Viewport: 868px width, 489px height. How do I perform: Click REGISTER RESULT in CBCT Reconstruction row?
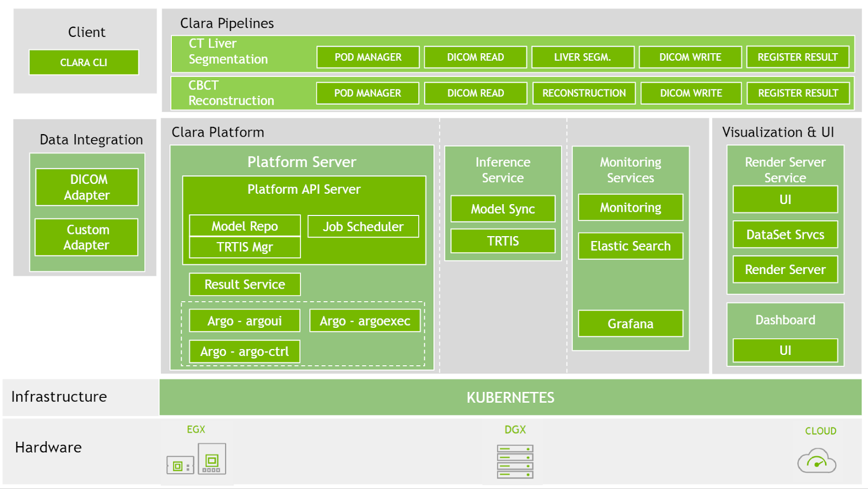[x=798, y=93]
